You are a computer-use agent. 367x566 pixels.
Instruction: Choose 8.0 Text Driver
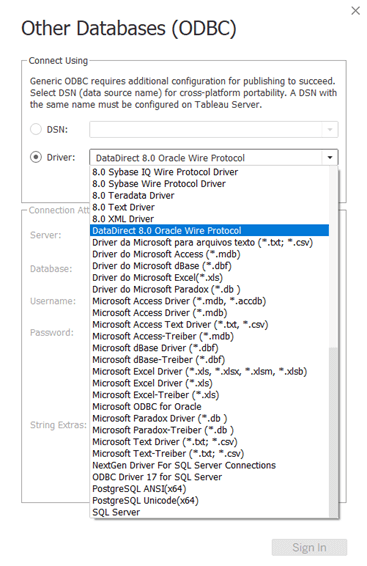[209, 207]
